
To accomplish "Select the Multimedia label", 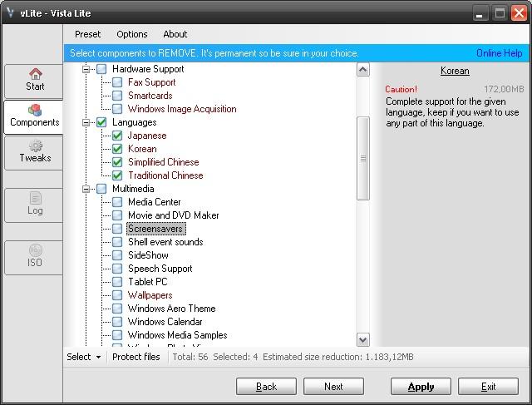I will [x=133, y=189].
